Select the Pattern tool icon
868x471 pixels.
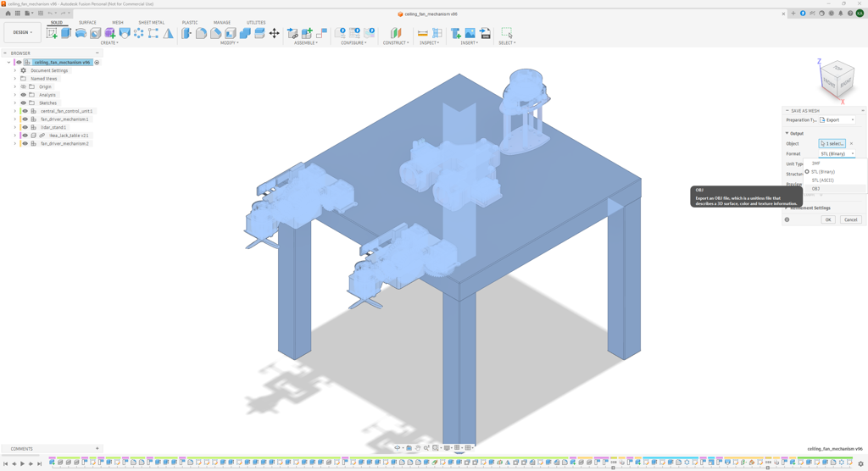point(138,33)
